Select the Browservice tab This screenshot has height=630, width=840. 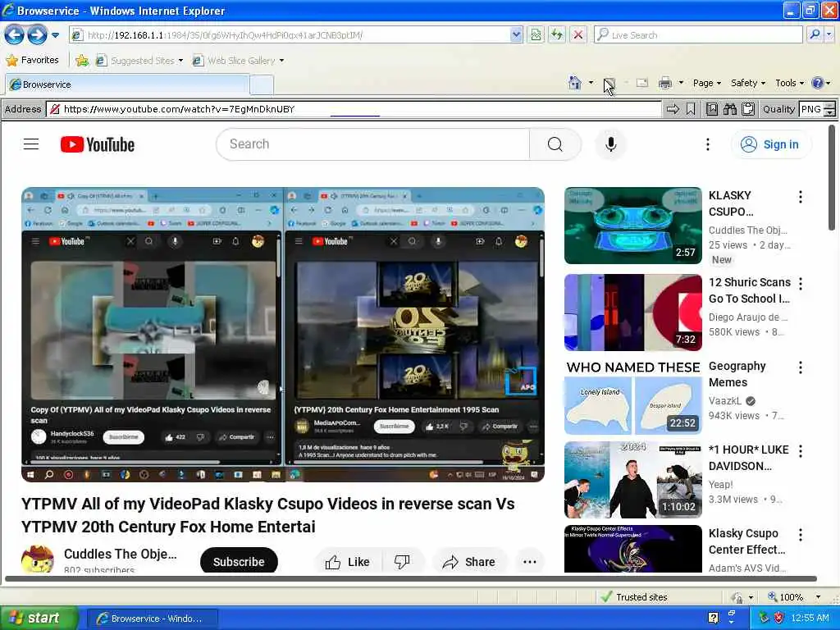pos(127,84)
